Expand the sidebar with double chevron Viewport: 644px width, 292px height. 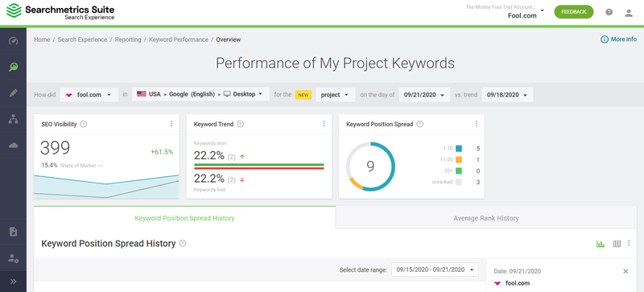pos(13,282)
